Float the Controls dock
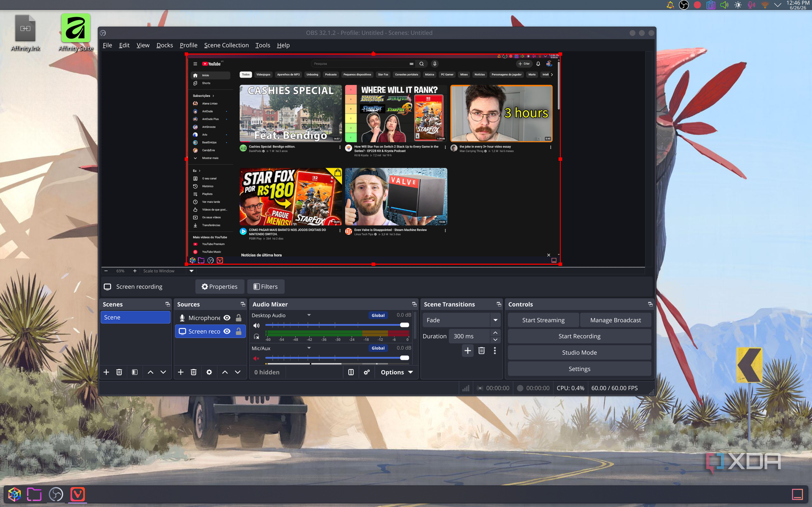812x507 pixels. [650, 304]
